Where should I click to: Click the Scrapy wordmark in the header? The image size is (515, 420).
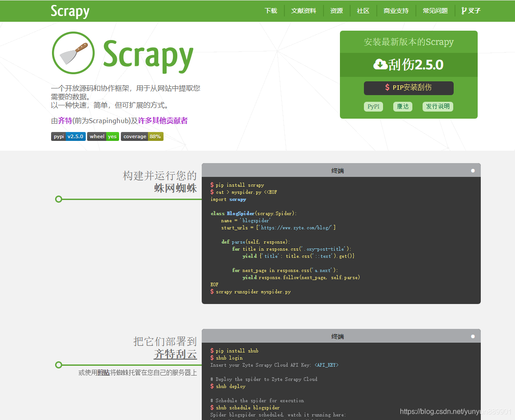[x=70, y=11]
